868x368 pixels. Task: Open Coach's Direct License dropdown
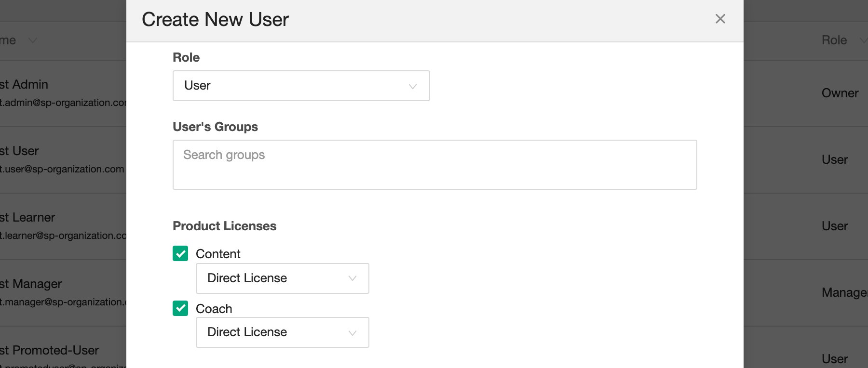click(x=282, y=332)
